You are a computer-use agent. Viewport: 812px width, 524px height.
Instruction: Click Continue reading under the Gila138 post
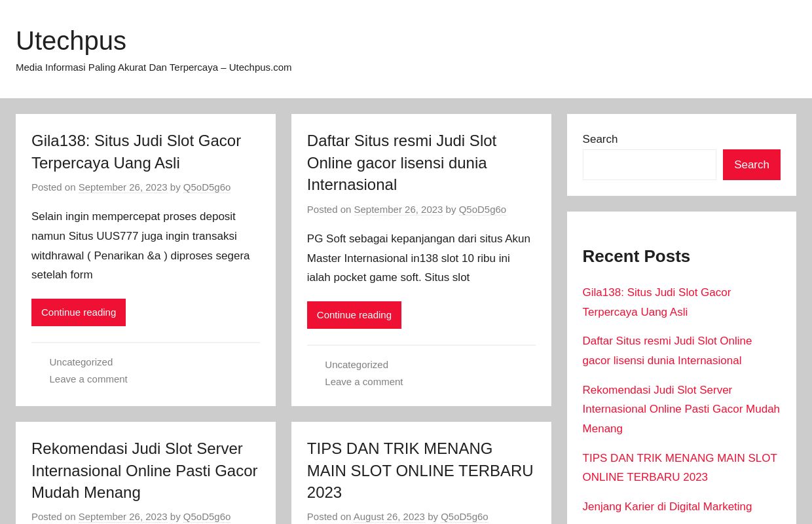point(79,312)
